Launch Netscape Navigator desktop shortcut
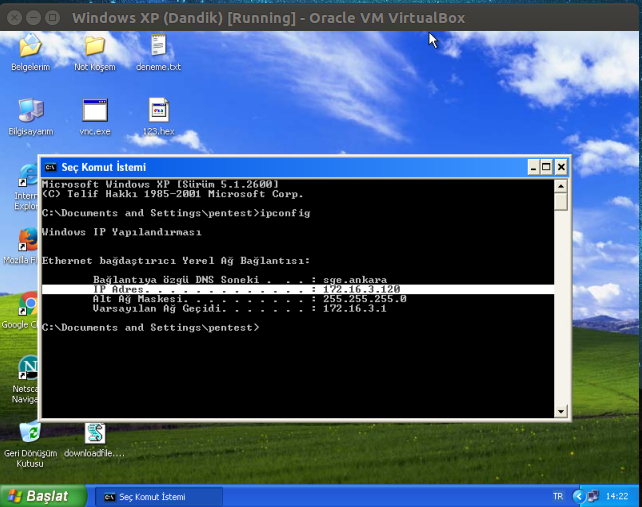642x507 pixels. coord(28,368)
